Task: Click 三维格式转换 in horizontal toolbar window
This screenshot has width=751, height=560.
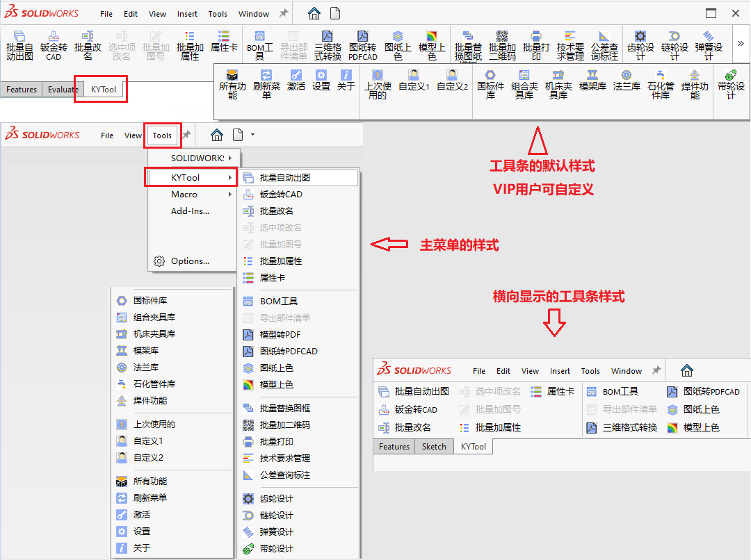Action: [622, 427]
